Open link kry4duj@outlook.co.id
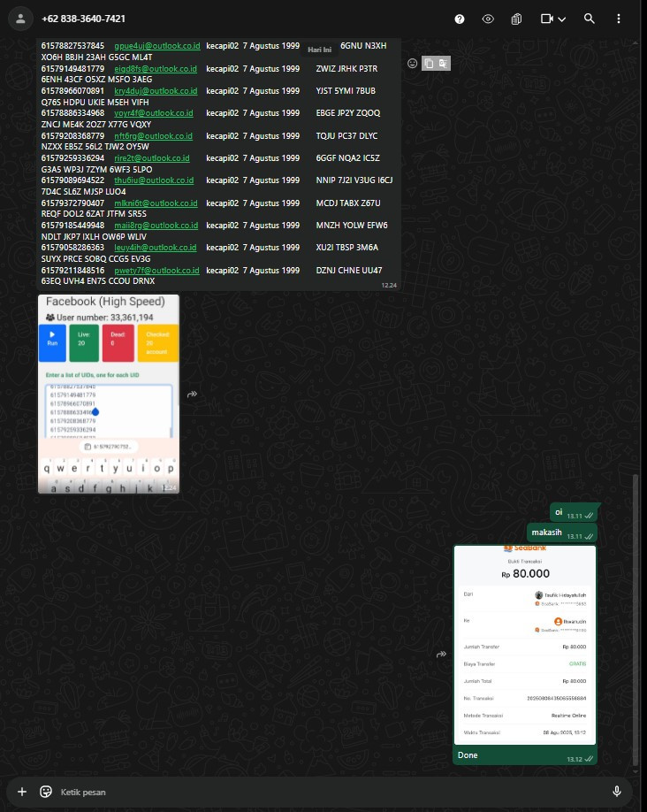This screenshot has width=647, height=812. [x=156, y=90]
